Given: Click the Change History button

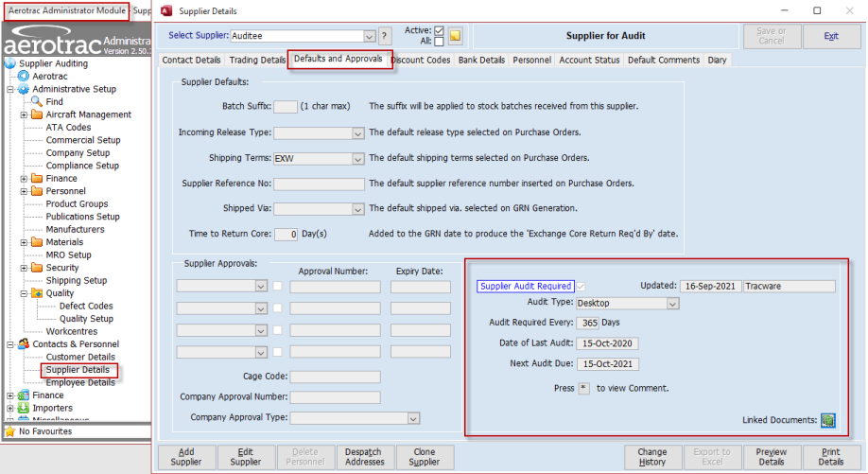Looking at the screenshot, I should [651, 457].
